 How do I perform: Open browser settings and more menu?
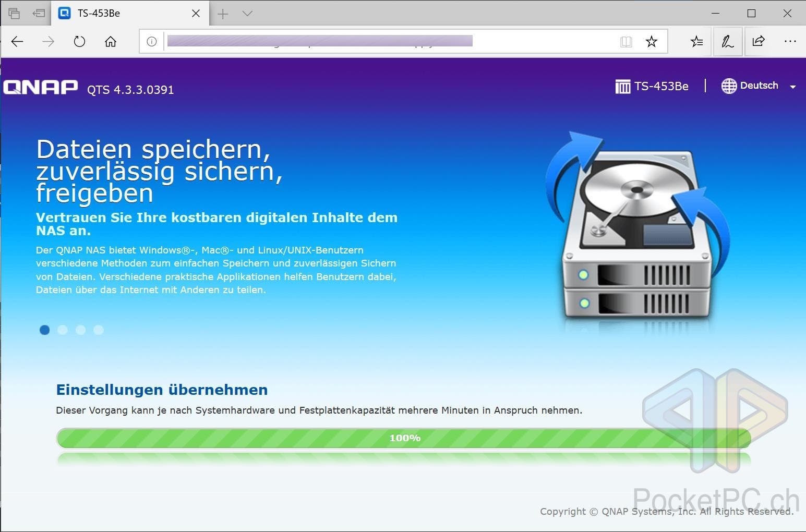pyautogui.click(x=790, y=42)
